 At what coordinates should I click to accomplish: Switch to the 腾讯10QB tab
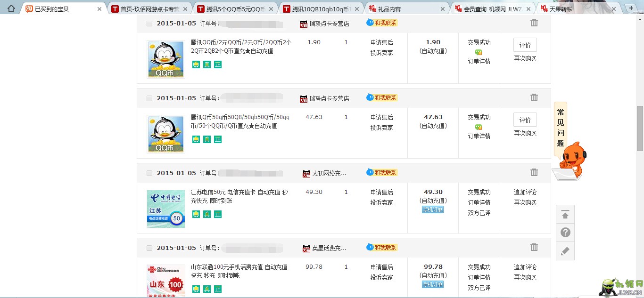click(x=321, y=9)
